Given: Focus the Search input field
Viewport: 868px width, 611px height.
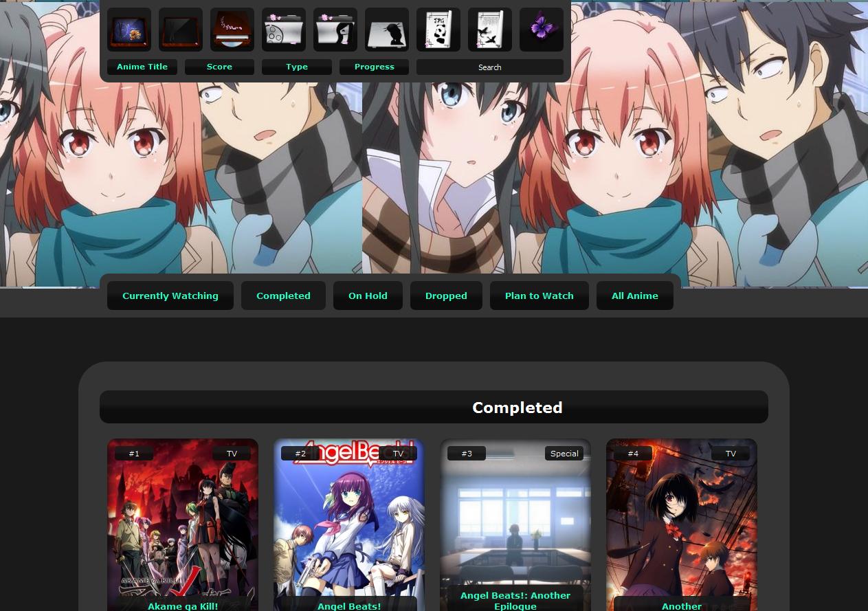Looking at the screenshot, I should click(490, 67).
